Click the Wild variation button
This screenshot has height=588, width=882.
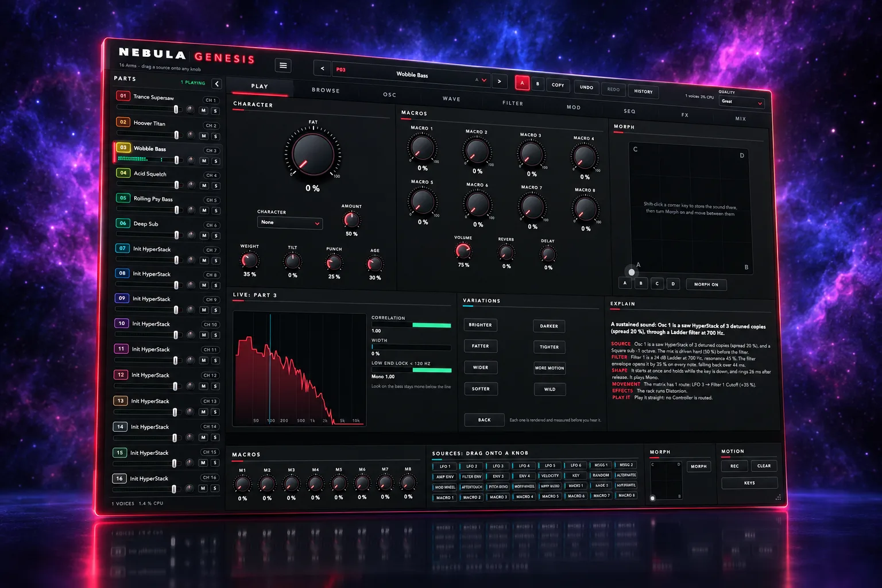pyautogui.click(x=550, y=389)
